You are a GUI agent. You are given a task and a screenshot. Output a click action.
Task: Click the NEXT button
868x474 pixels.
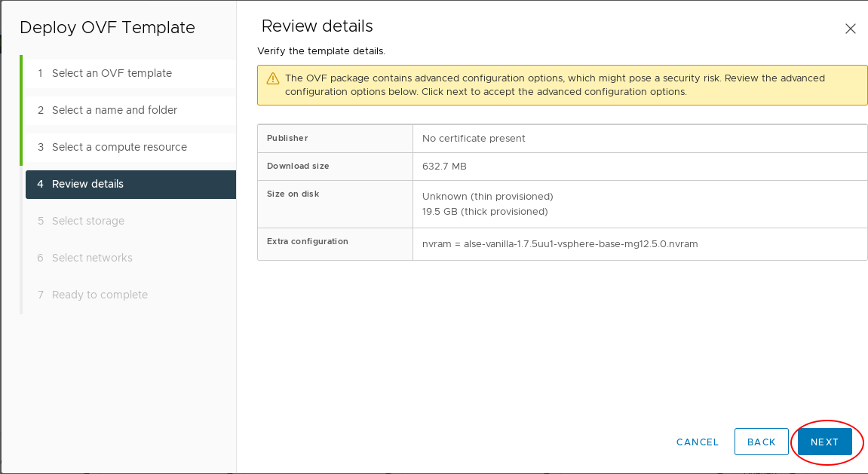click(x=824, y=442)
